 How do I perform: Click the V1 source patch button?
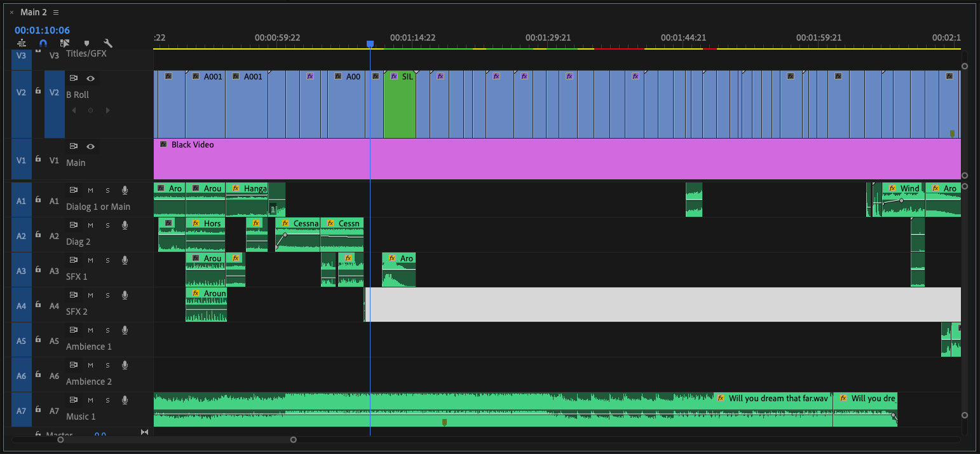21,159
